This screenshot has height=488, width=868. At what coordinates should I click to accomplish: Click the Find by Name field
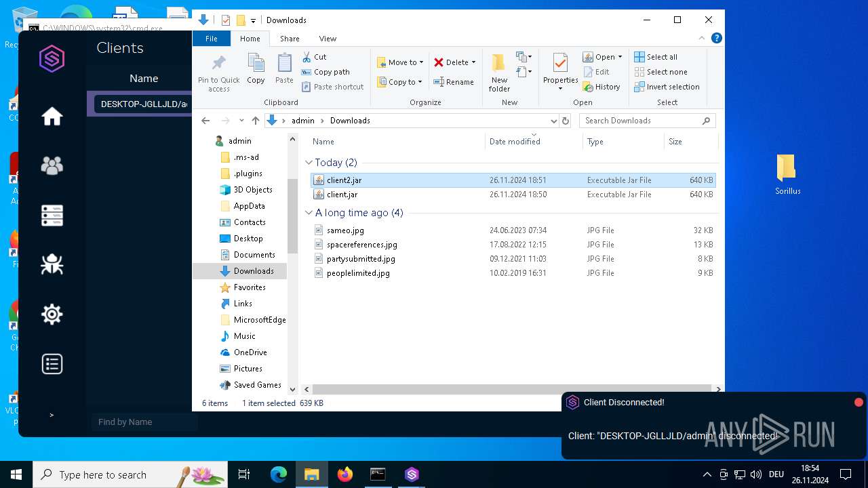tap(144, 422)
